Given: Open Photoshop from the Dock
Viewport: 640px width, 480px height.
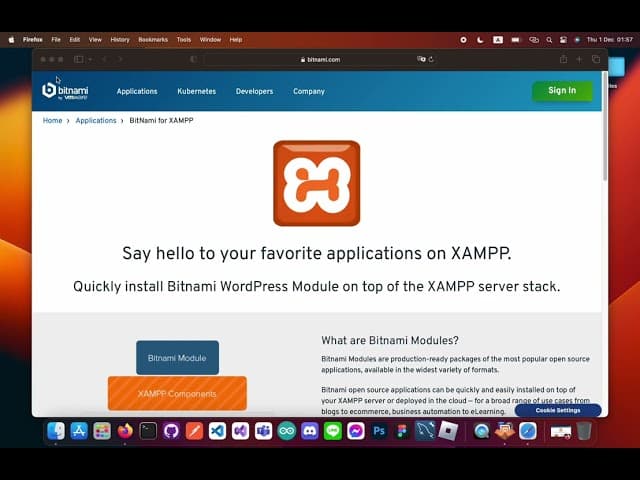Looking at the screenshot, I should pos(379,431).
